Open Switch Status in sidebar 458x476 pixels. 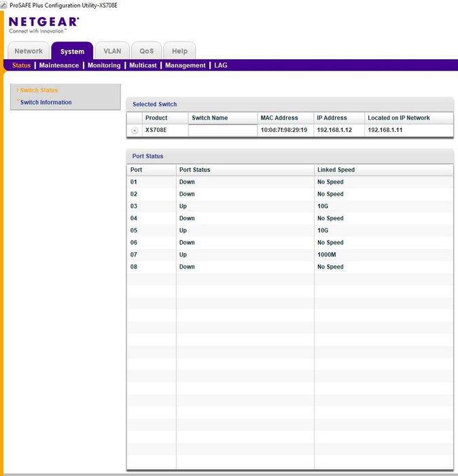click(39, 90)
